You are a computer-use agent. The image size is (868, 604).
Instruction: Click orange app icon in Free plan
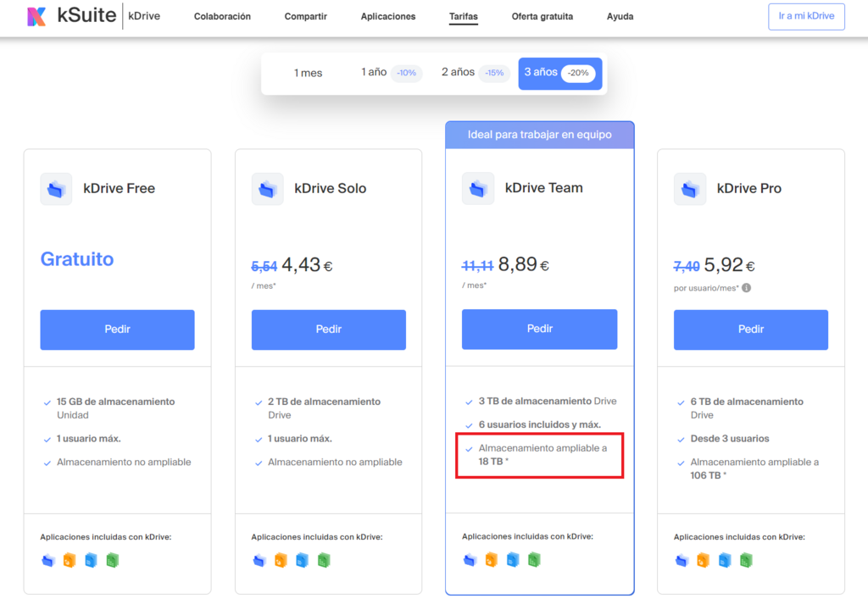point(70,560)
